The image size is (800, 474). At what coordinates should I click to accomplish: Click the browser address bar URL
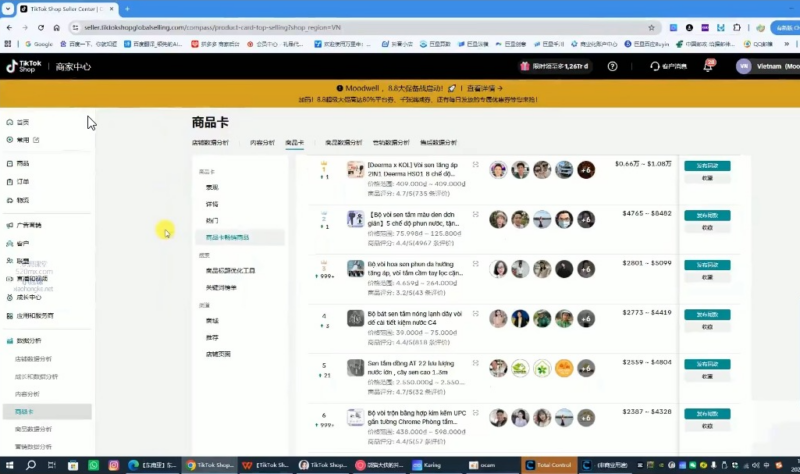coord(212,28)
